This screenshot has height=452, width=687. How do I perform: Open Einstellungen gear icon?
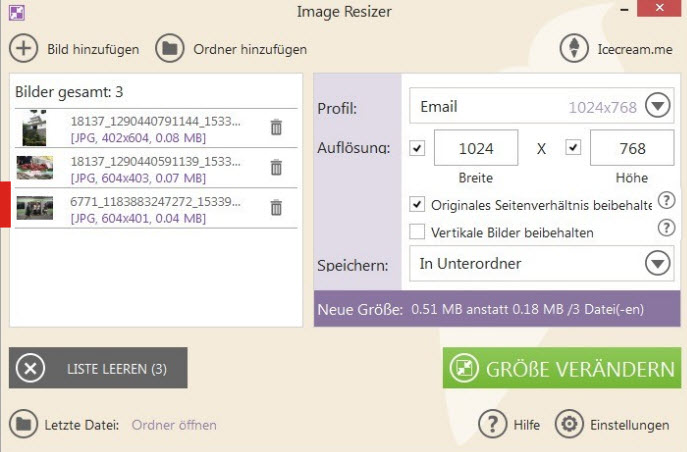[x=569, y=424]
